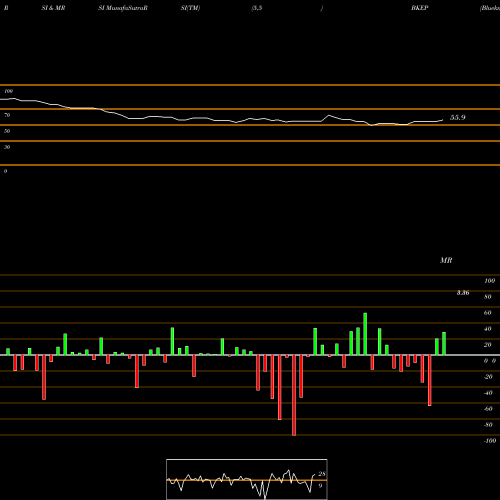This screenshot has width=500, height=500.
Task: Click the MR panel title
Action: (x=446, y=260)
